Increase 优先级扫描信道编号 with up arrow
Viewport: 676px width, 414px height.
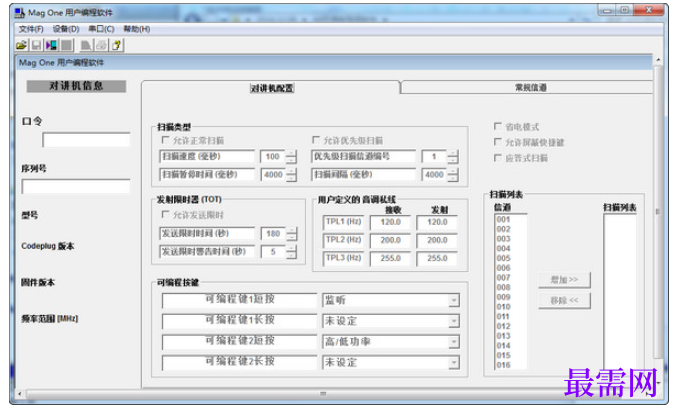[452, 153]
